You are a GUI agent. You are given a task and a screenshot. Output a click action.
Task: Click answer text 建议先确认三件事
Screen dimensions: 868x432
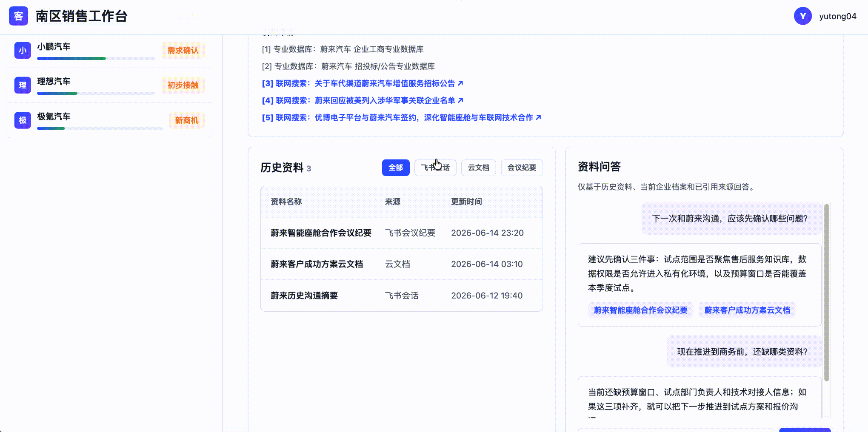coord(697,273)
